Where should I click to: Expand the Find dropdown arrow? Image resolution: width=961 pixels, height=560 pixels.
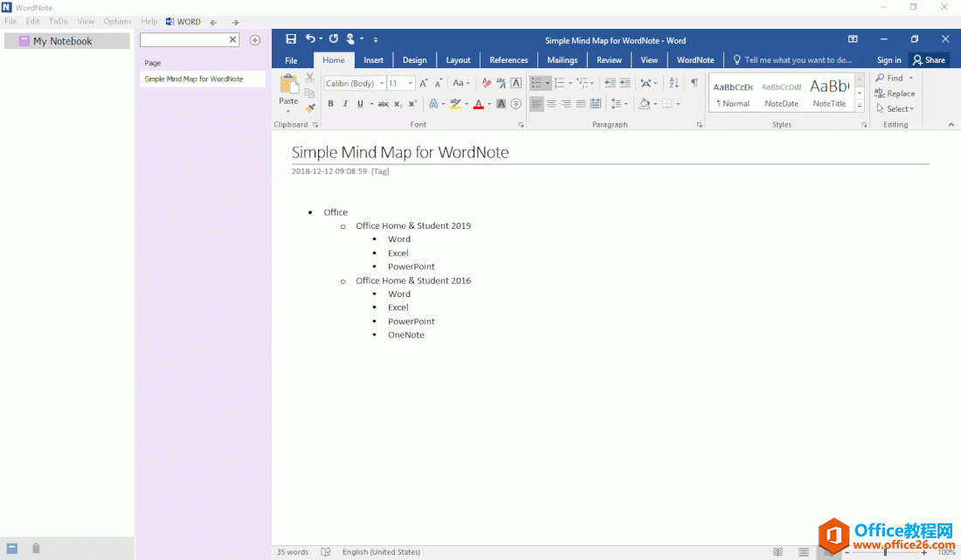(911, 78)
